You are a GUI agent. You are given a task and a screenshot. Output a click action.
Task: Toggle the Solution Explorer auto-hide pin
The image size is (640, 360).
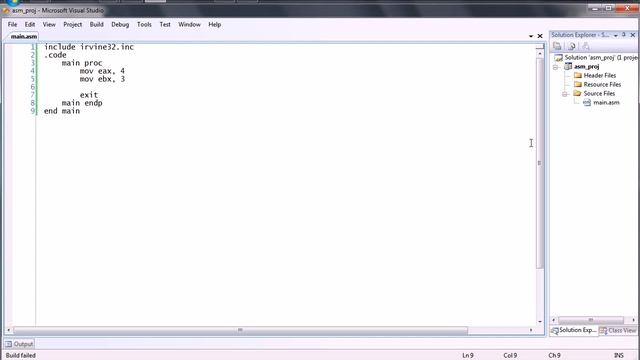[x=624, y=35]
